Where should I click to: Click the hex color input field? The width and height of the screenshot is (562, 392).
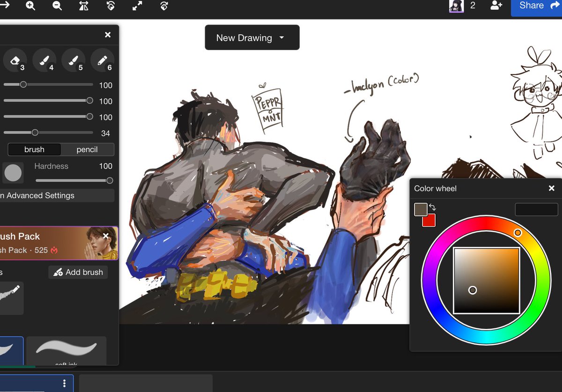pos(536,209)
